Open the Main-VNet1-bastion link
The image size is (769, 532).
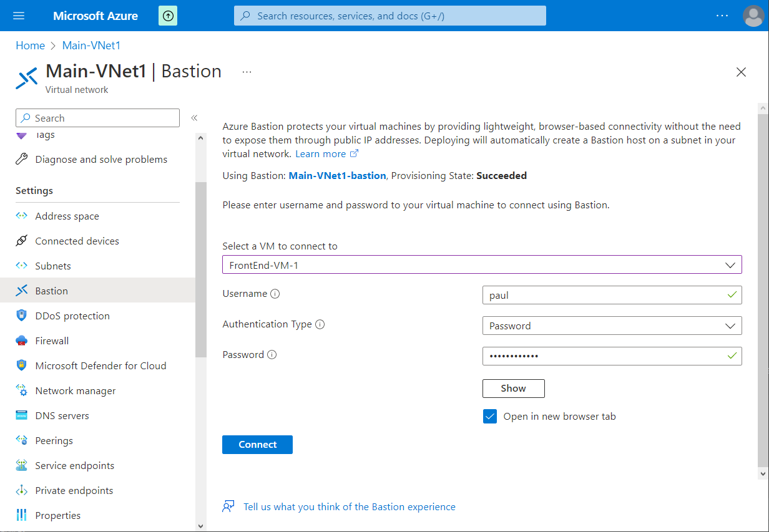tap(337, 176)
